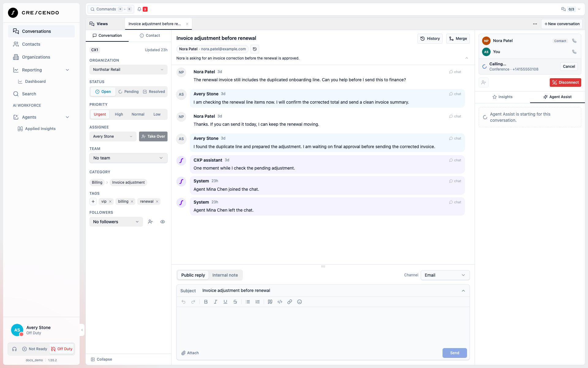Screen dimensions: 588x368
Task: Switch to the Insights tab
Action: [x=502, y=97]
